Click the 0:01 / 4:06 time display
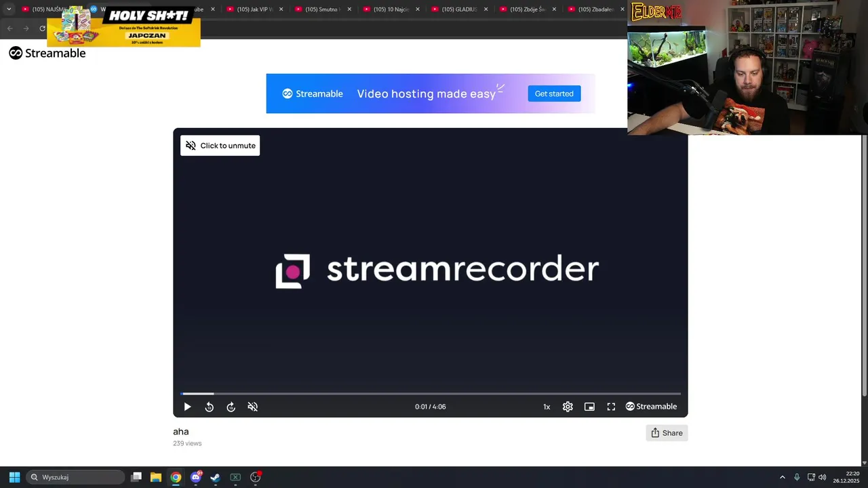Screen dimensions: 868x488 click(431, 407)
